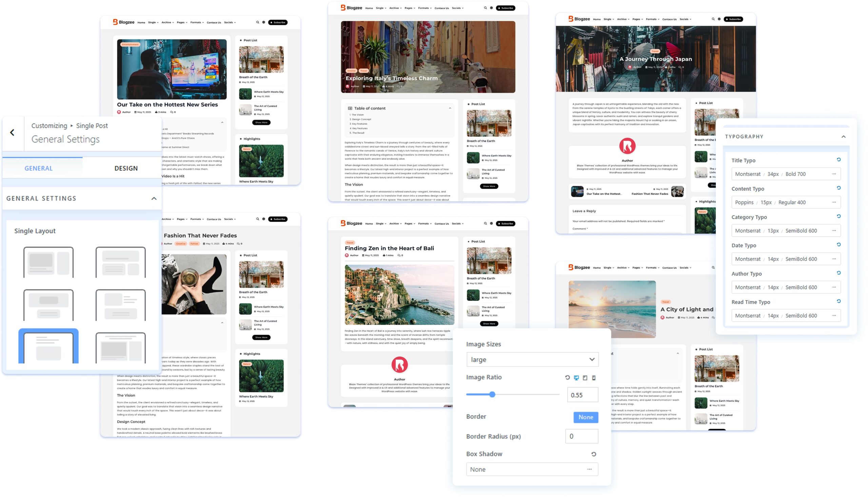Screen dimensions: 868x498
Task: Collapse the General Settings section
Action: pos(154,198)
